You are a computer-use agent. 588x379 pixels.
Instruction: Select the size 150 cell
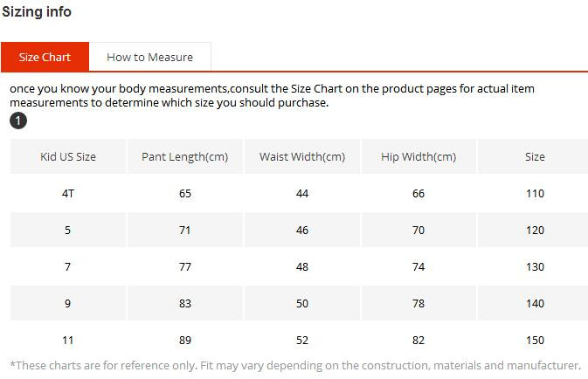point(535,341)
